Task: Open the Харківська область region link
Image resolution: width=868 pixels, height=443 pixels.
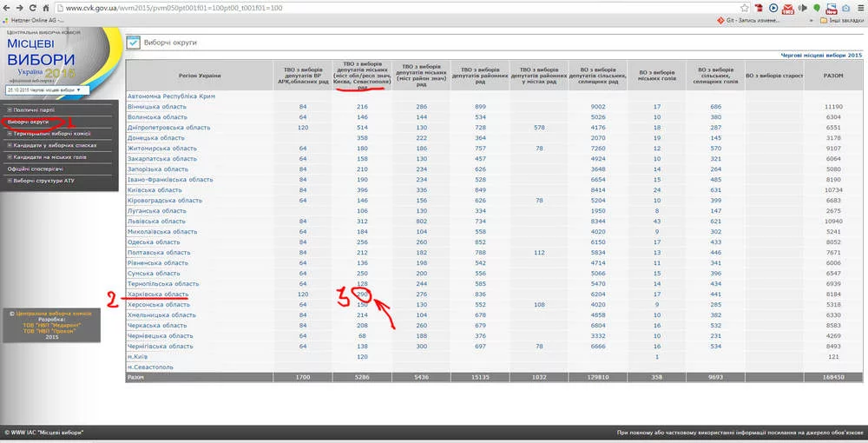Action: [158, 294]
